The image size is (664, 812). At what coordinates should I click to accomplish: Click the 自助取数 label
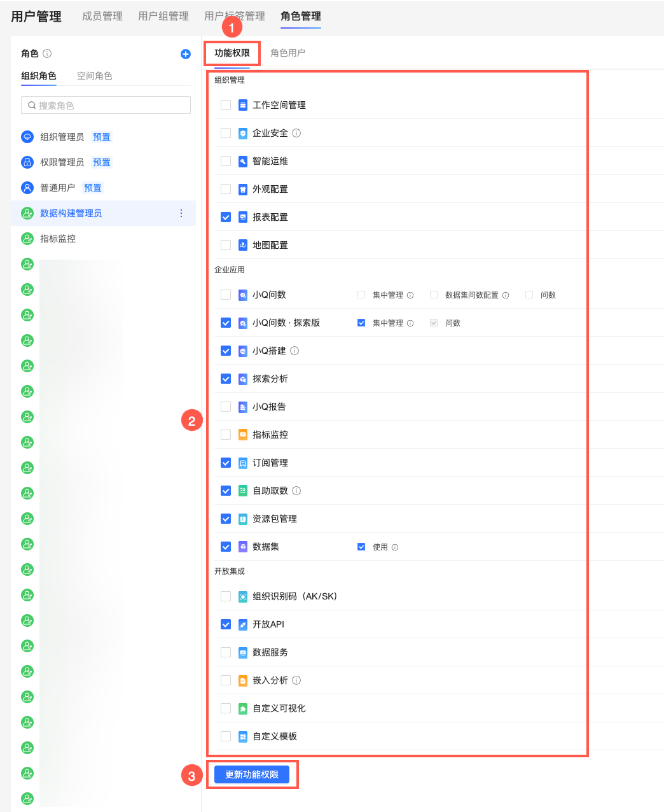[270, 491]
